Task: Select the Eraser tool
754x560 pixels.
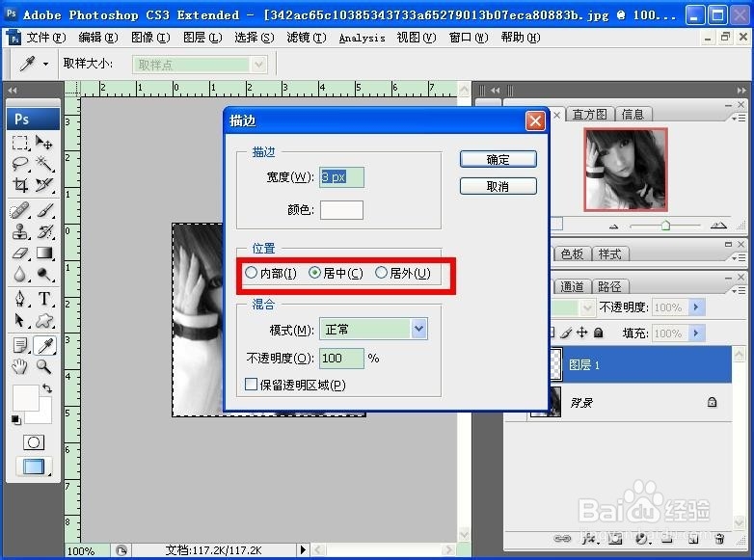Action: [x=19, y=253]
